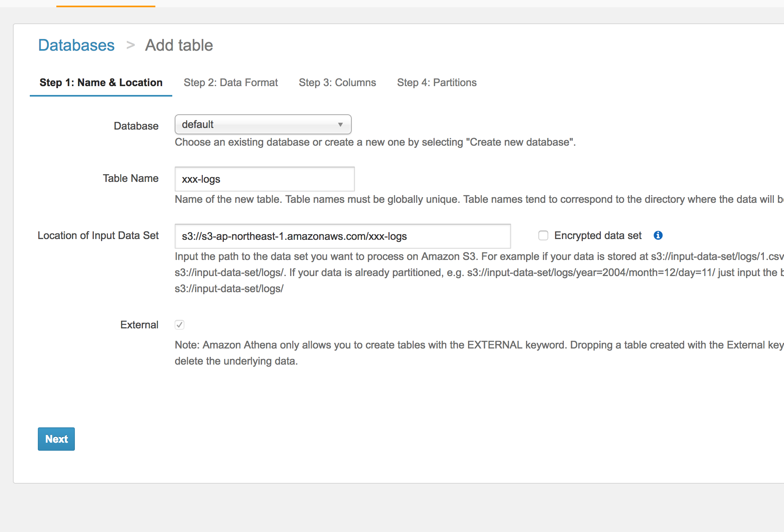The image size is (784, 532).
Task: Select the Step 4: Partitions tab
Action: pyautogui.click(x=437, y=82)
